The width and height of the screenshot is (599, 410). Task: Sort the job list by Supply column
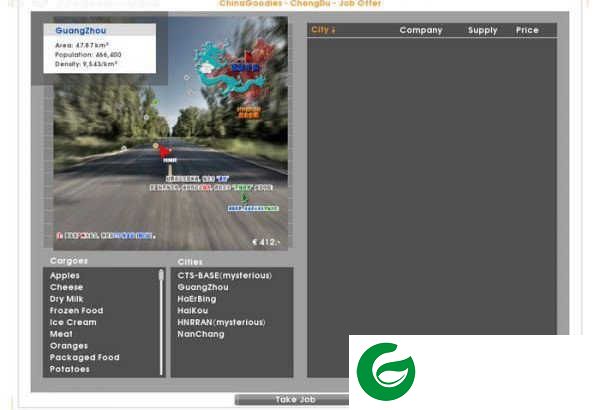(x=482, y=30)
